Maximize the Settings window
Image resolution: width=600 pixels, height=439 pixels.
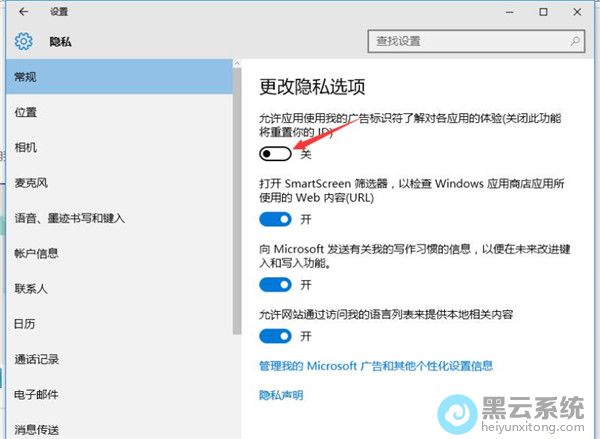pyautogui.click(x=543, y=12)
